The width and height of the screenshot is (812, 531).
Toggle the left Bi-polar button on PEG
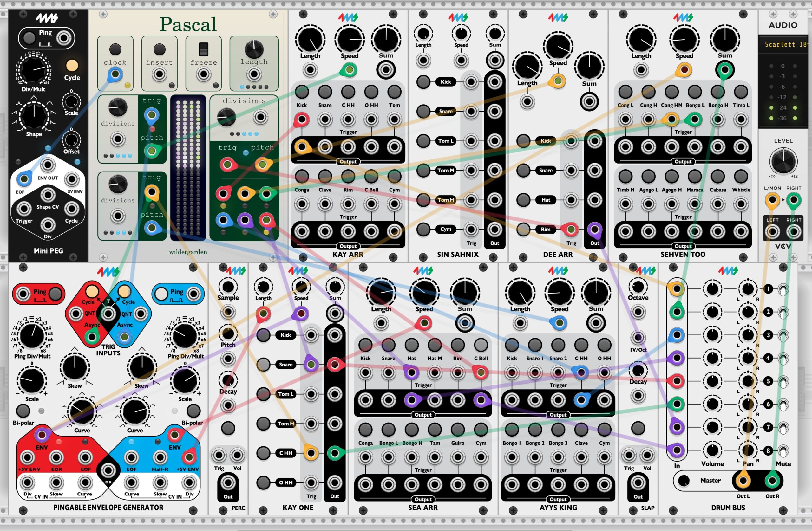pos(23,411)
